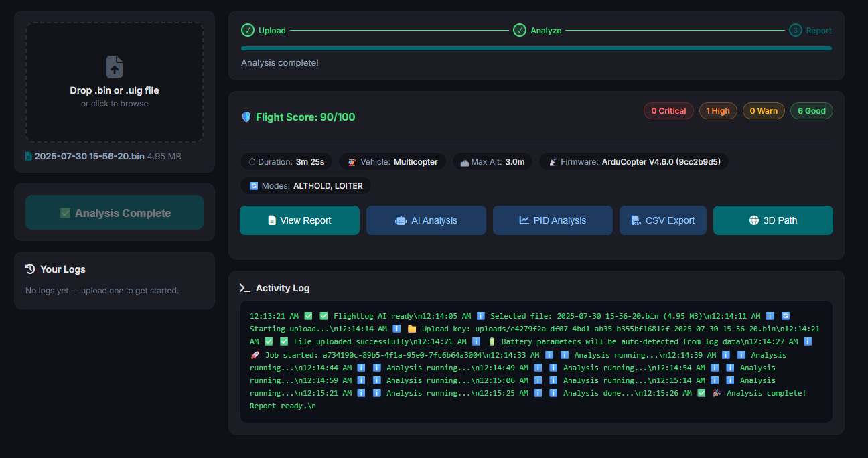Click the Analyze step label
Viewport: 868px width, 458px height.
(x=546, y=31)
